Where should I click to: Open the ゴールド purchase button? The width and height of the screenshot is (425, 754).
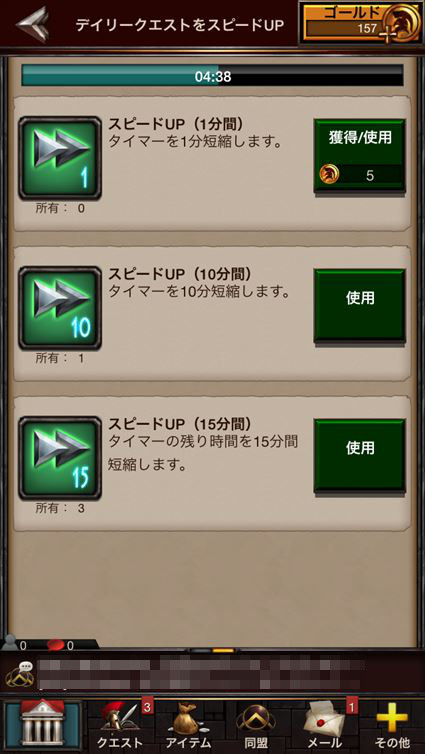click(361, 23)
